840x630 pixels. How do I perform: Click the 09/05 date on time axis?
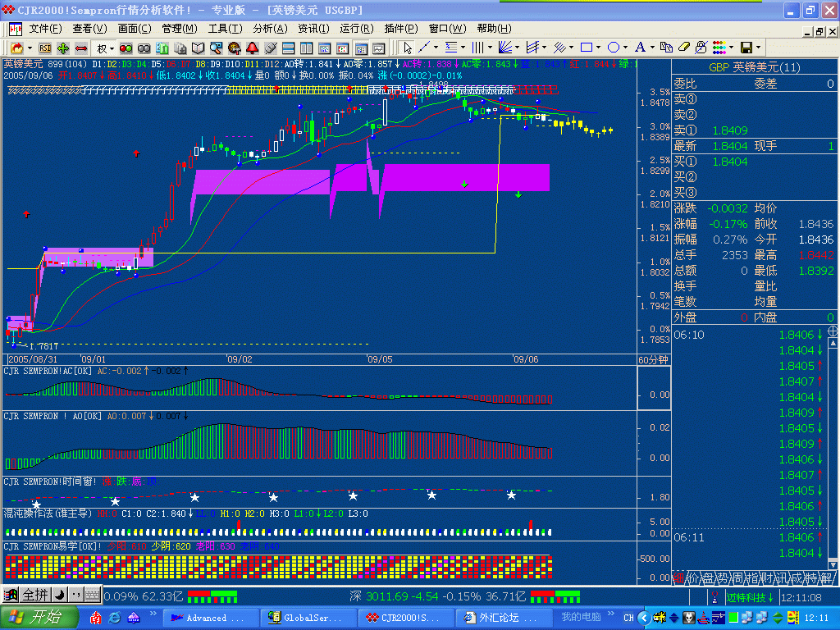380,359
